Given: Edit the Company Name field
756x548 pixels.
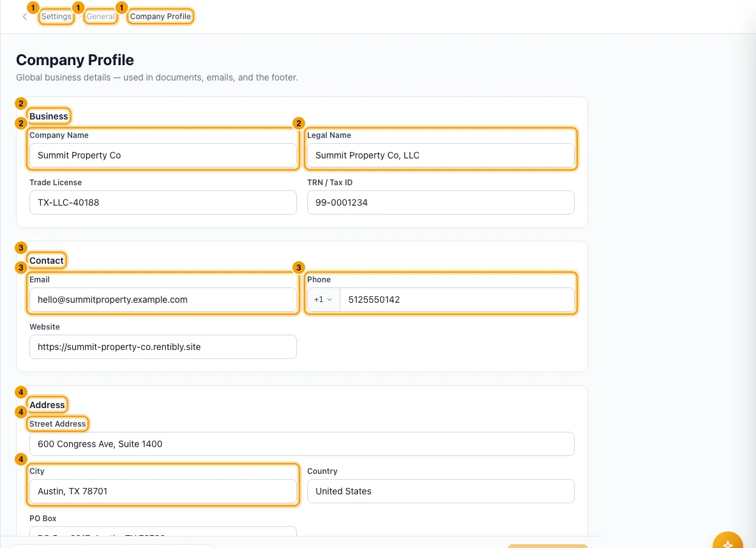Looking at the screenshot, I should pos(163,155).
